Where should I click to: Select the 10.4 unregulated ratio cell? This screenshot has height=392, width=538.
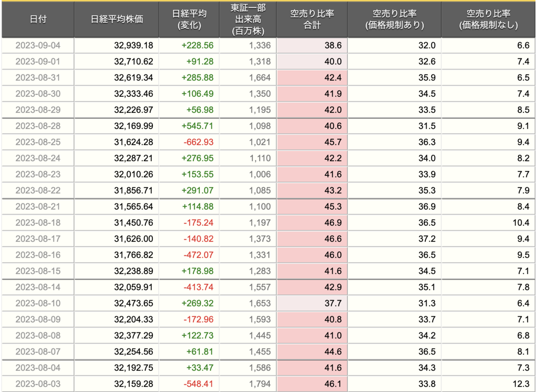pyautogui.click(x=488, y=223)
